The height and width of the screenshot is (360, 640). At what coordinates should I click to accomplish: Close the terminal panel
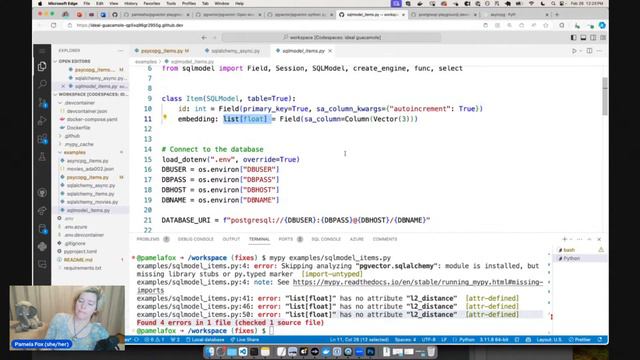[x=599, y=239]
